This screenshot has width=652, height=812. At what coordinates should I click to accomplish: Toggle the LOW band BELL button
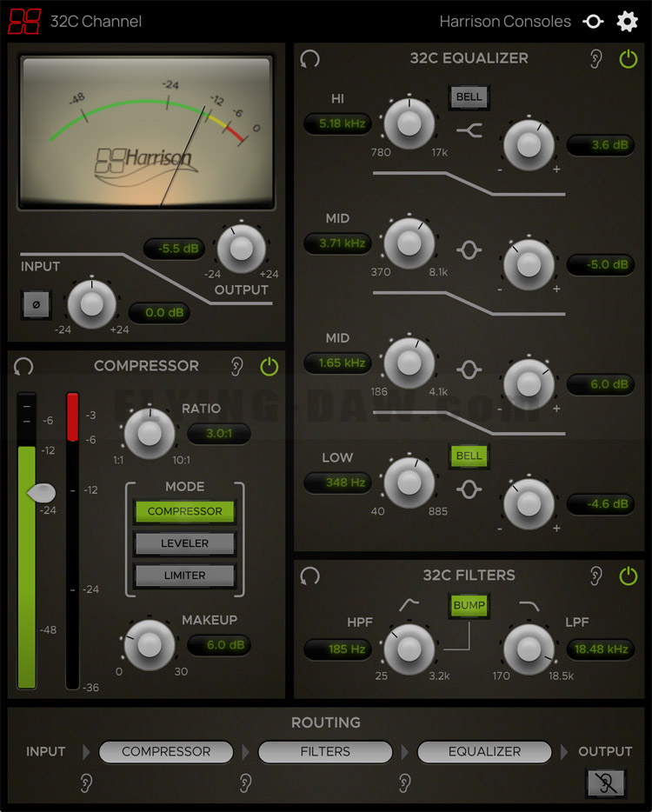pyautogui.click(x=469, y=456)
